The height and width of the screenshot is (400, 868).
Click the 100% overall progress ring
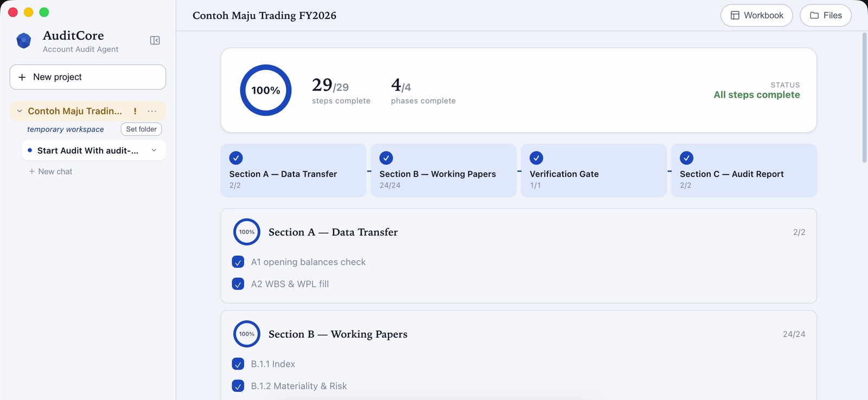[x=266, y=90]
